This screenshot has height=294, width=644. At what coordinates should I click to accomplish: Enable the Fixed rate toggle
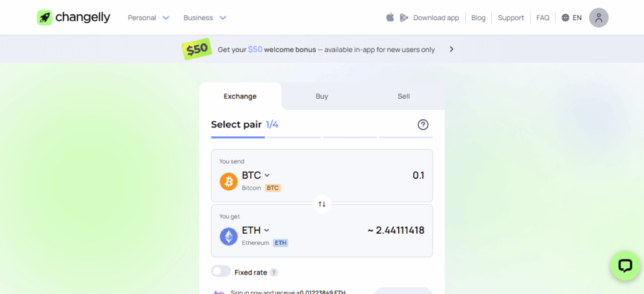(x=221, y=271)
